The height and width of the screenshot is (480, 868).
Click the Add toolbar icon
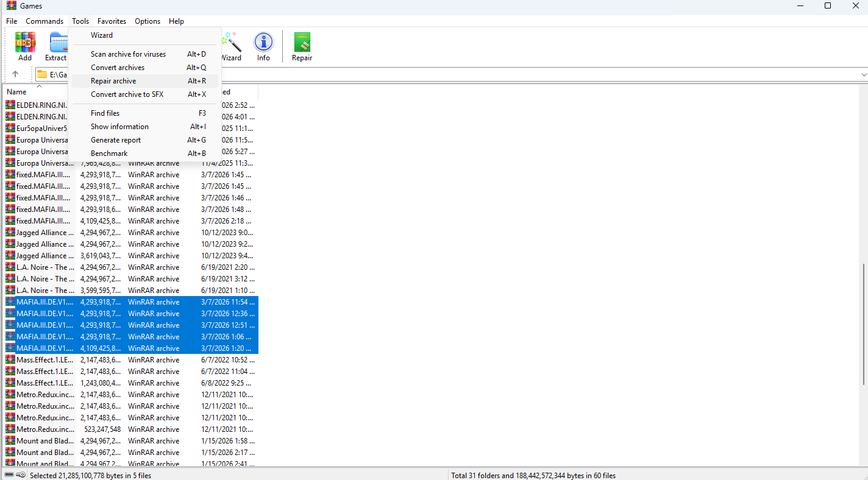coord(25,43)
